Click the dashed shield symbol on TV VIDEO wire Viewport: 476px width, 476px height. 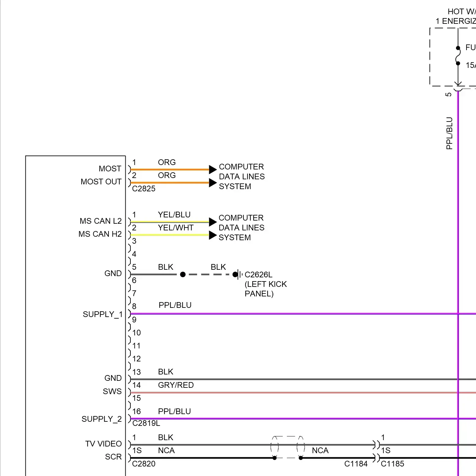(288, 447)
